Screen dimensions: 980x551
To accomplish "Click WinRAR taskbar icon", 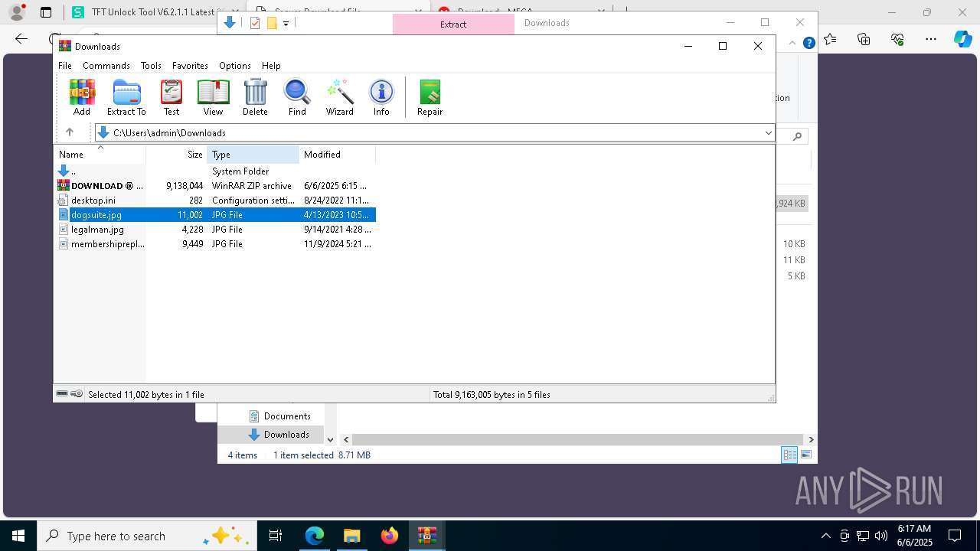I will click(426, 536).
